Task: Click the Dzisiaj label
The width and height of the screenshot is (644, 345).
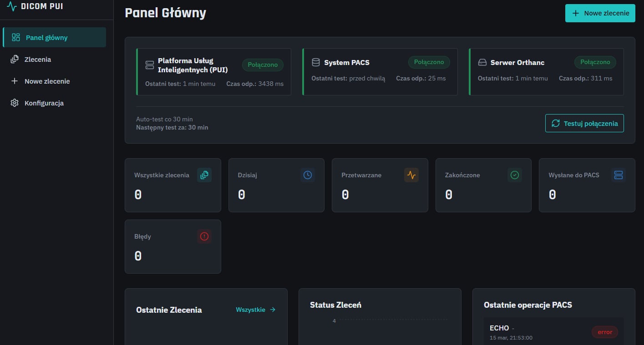Action: pyautogui.click(x=247, y=175)
